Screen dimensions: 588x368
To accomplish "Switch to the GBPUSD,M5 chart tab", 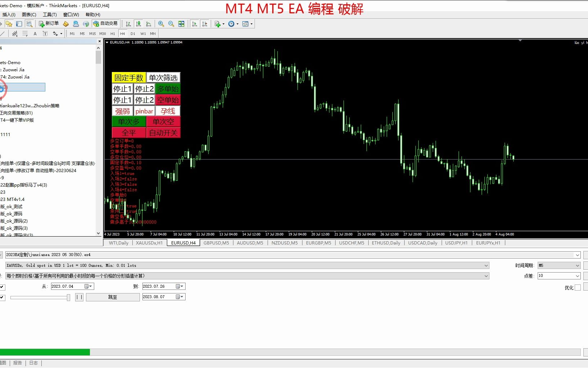I will pos(216,243).
